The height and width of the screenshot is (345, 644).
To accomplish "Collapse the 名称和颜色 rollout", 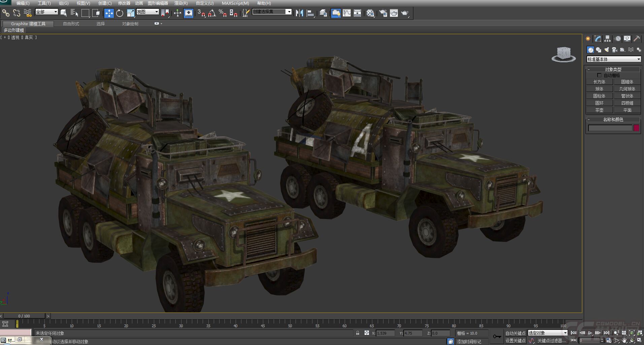I will click(613, 119).
